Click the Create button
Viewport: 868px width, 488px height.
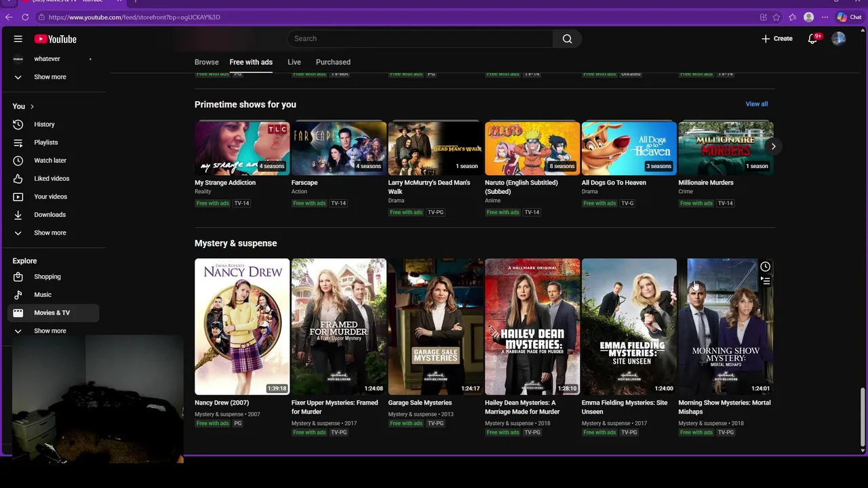tap(776, 39)
